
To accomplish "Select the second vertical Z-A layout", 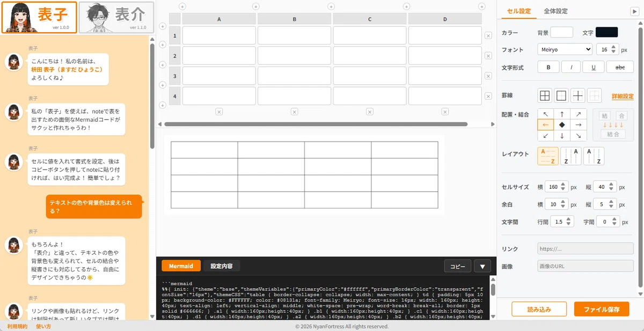I will click(571, 156).
